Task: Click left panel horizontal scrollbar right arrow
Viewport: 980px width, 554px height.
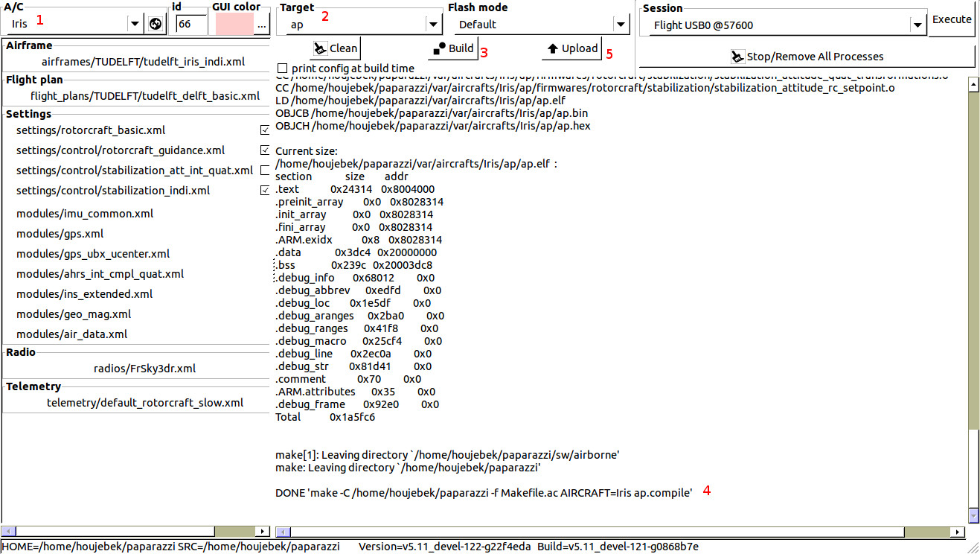Action: [263, 532]
